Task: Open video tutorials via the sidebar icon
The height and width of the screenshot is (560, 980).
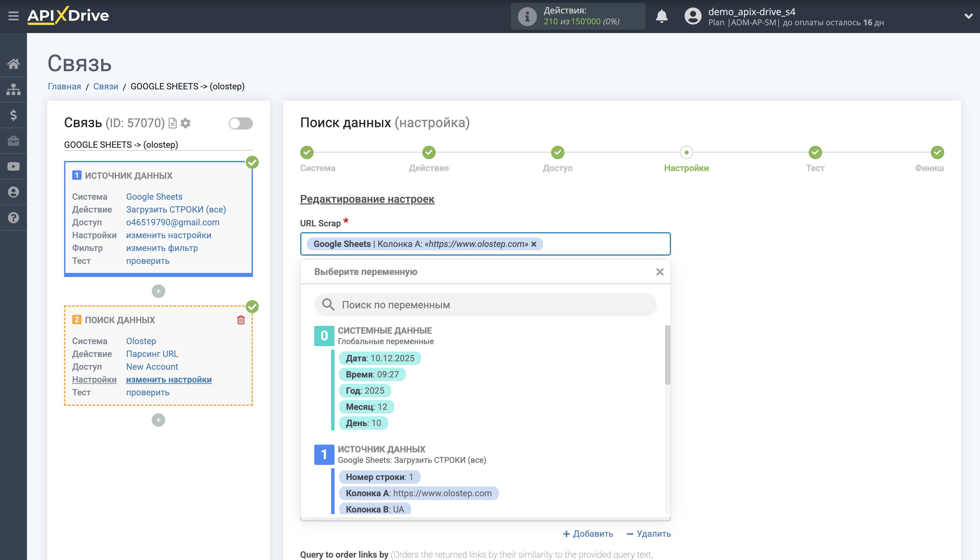Action: pyautogui.click(x=14, y=166)
